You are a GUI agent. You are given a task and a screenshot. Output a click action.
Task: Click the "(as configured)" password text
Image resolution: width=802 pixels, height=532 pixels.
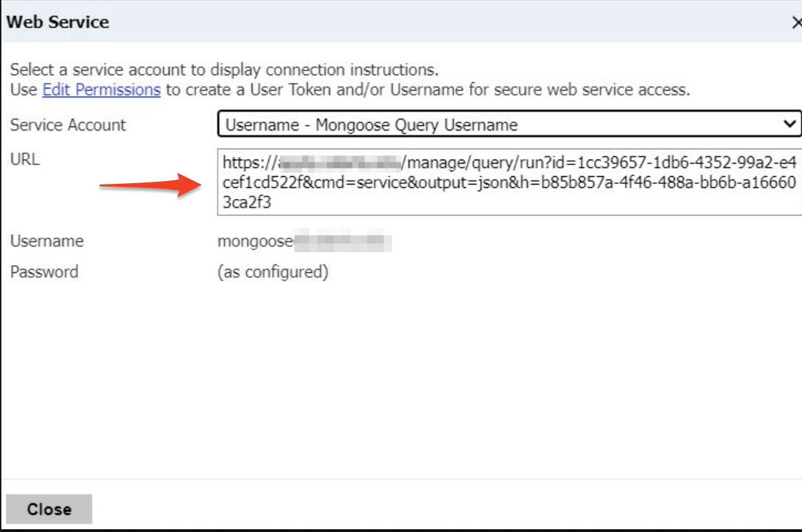click(272, 272)
